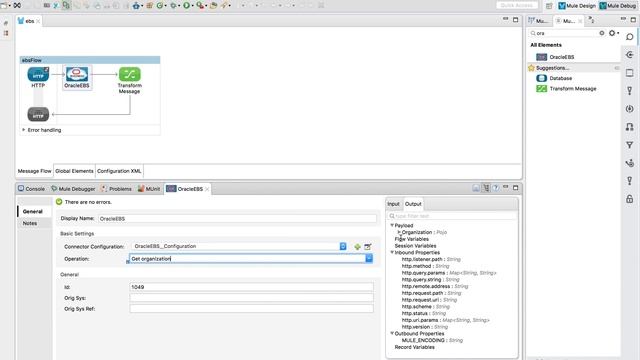
Task: Select the General section tab
Action: (x=35, y=211)
